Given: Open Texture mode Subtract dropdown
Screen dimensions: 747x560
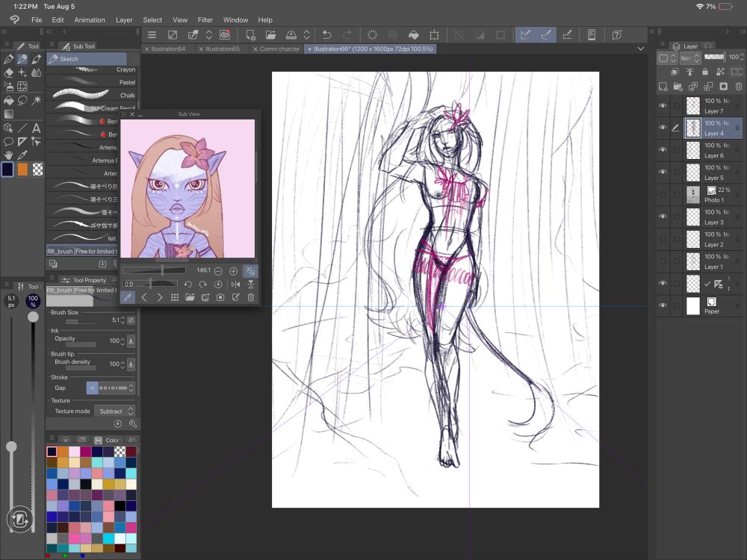Looking at the screenshot, I should point(114,411).
